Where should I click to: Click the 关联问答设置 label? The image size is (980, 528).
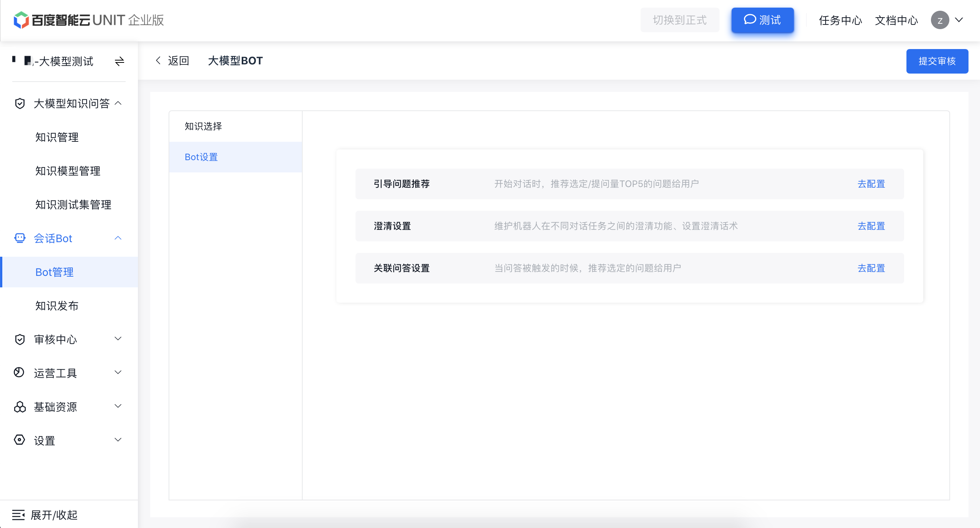click(x=402, y=268)
